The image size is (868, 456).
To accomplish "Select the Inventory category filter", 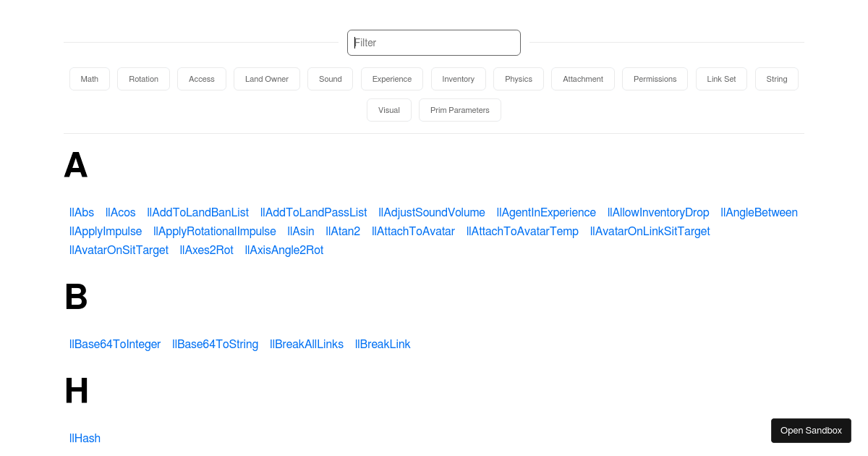I will tap(458, 79).
